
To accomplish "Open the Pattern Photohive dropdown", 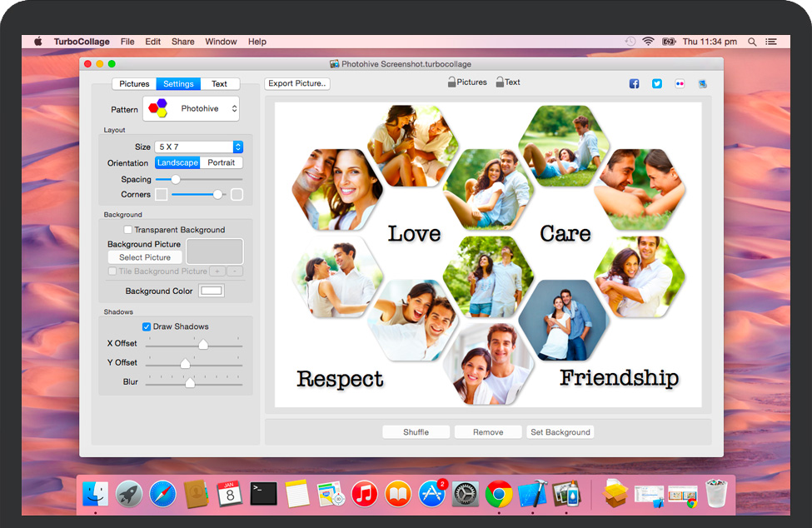I will click(x=191, y=109).
